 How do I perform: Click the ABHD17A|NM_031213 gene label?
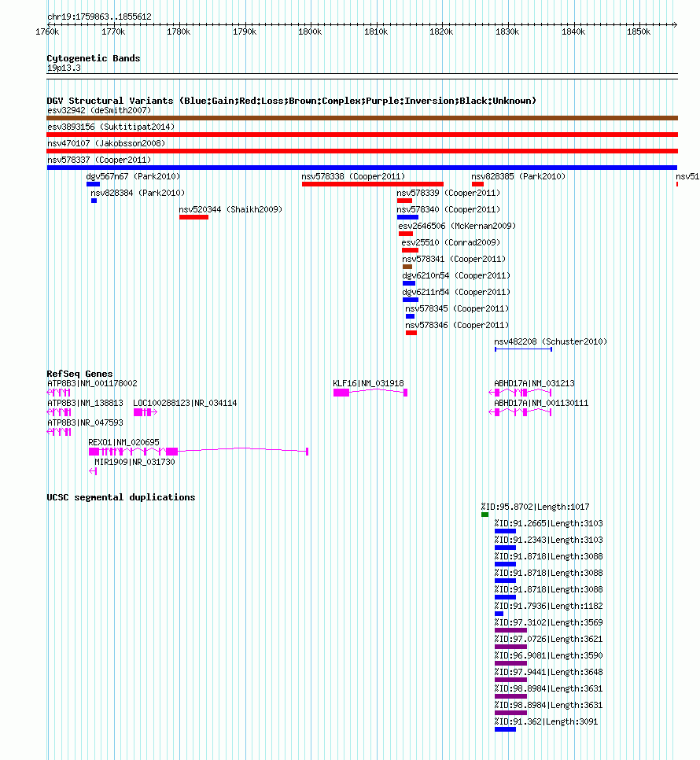[x=534, y=383]
